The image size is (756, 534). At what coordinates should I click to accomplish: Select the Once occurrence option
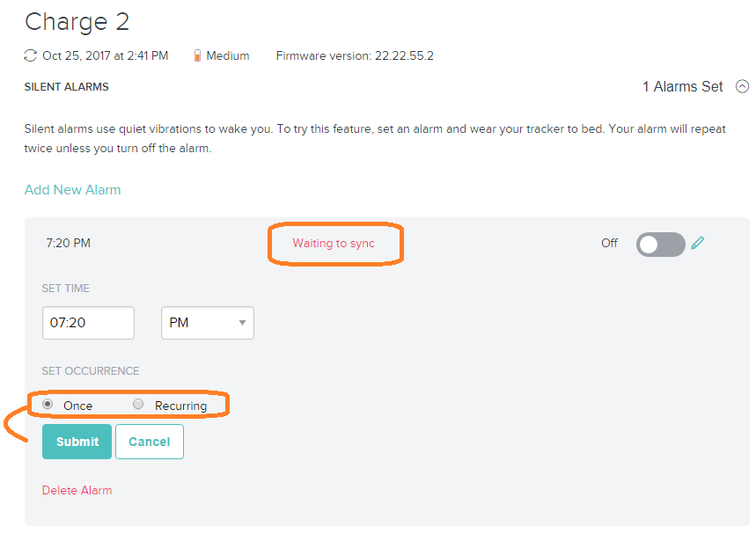tap(48, 405)
